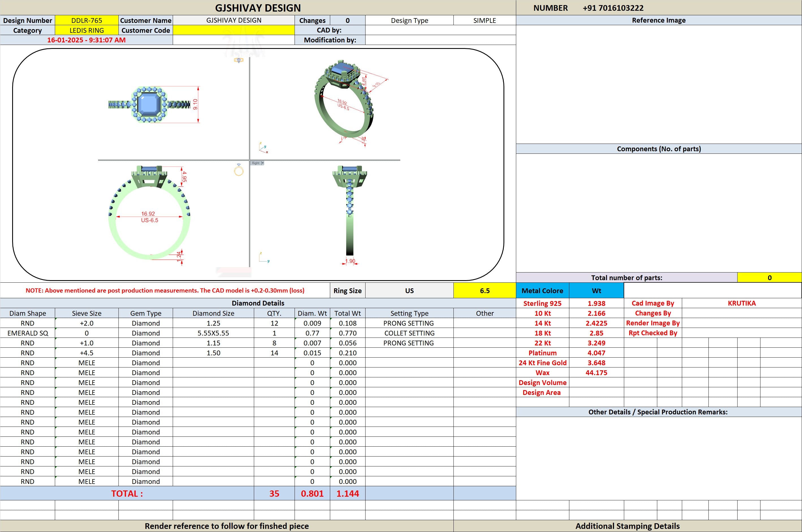802x532 pixels.
Task: Select the SIMPLE design type cell
Action: tap(485, 20)
